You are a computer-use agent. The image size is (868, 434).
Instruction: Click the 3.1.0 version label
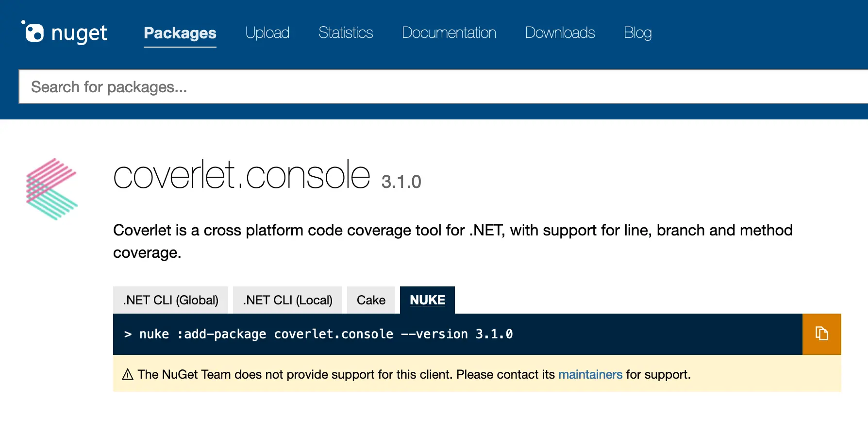point(401,182)
